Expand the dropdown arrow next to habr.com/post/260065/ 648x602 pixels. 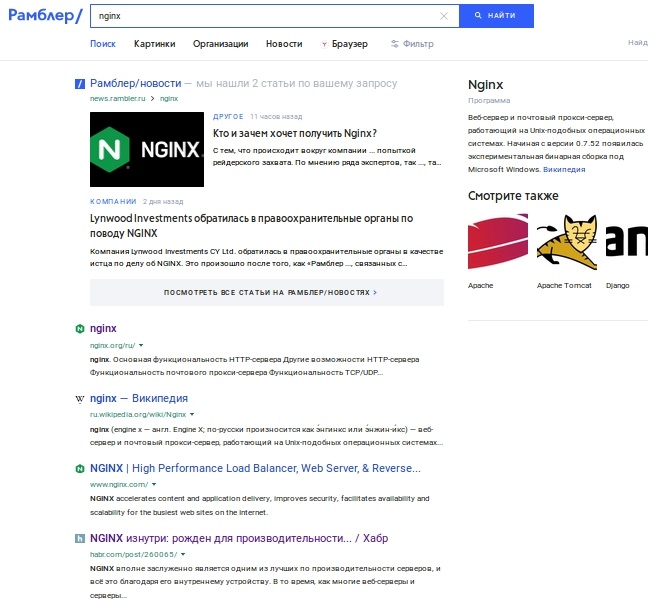[x=183, y=554]
